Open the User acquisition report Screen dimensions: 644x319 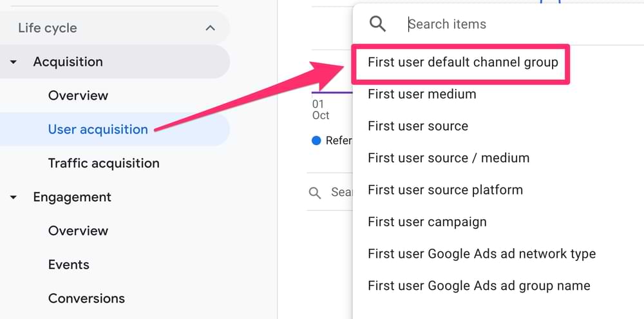click(98, 130)
